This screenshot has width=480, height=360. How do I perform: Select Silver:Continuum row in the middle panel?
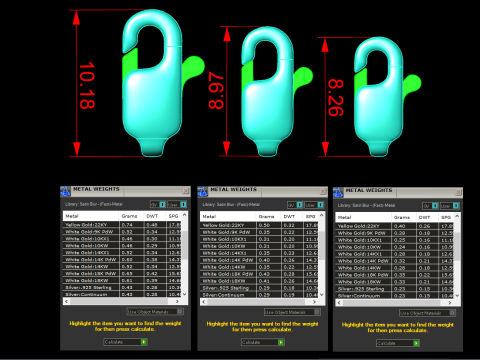click(259, 295)
